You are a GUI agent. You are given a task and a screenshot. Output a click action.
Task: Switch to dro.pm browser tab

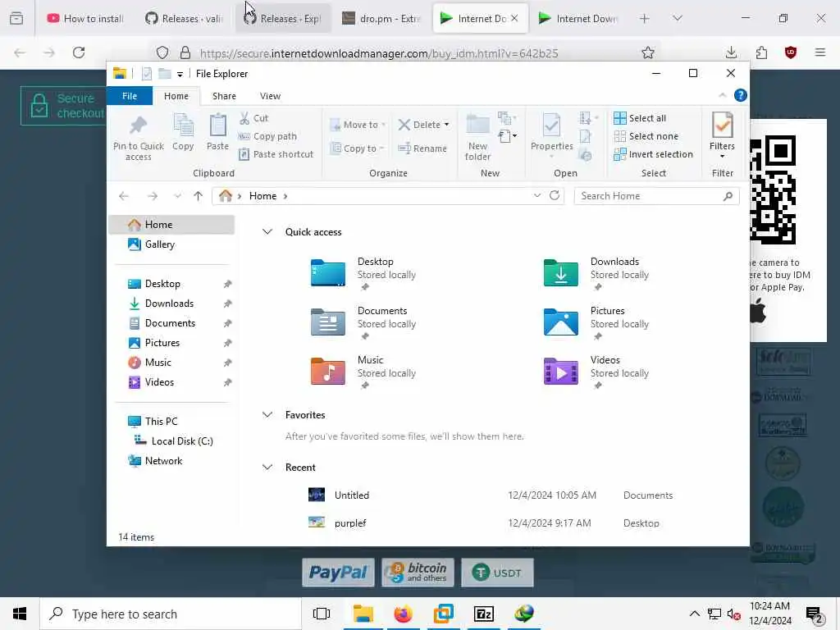click(381, 19)
